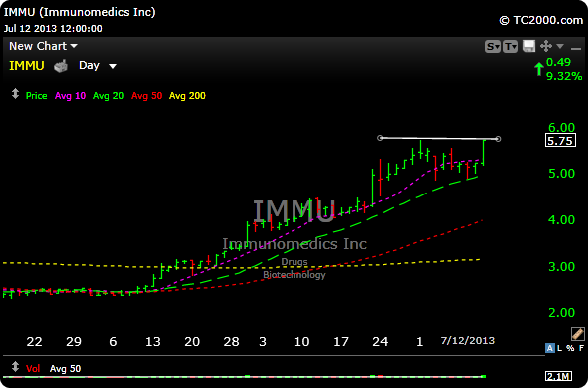Click the Avg 200 moving average label

click(x=187, y=96)
